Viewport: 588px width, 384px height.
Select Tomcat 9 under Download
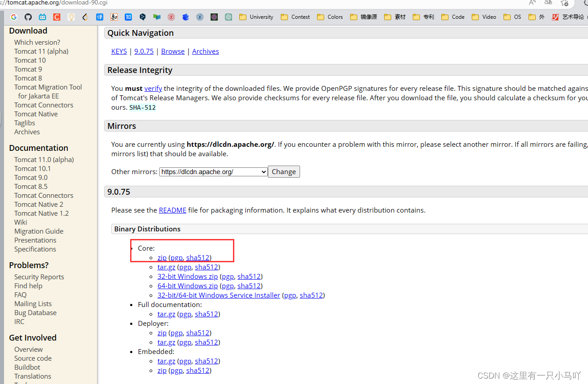(28, 69)
